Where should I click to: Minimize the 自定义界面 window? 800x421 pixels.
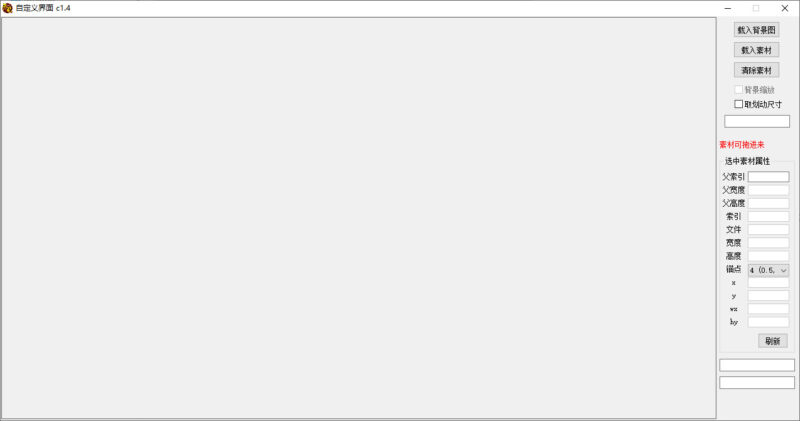(728, 8)
